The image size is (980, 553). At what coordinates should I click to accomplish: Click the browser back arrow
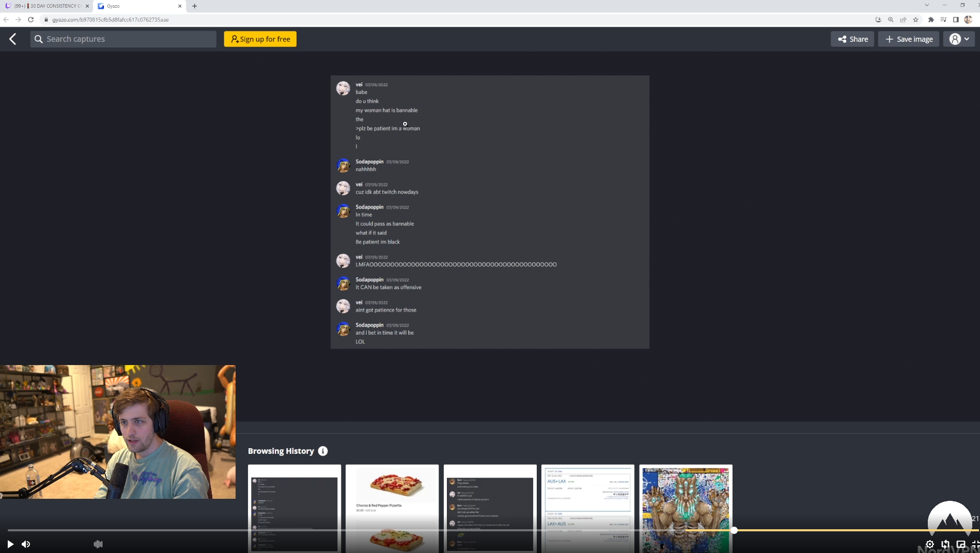[6, 20]
